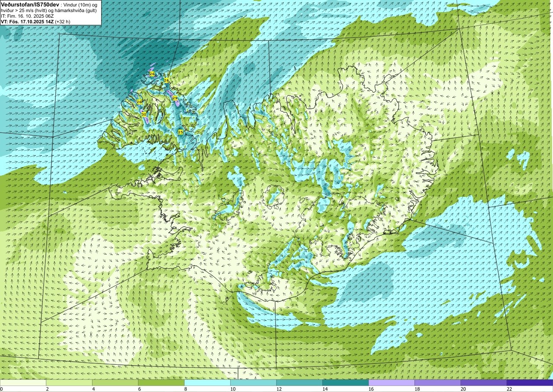
Task: Pick the 4–6 m/s legend color band
Action: coord(115,383)
